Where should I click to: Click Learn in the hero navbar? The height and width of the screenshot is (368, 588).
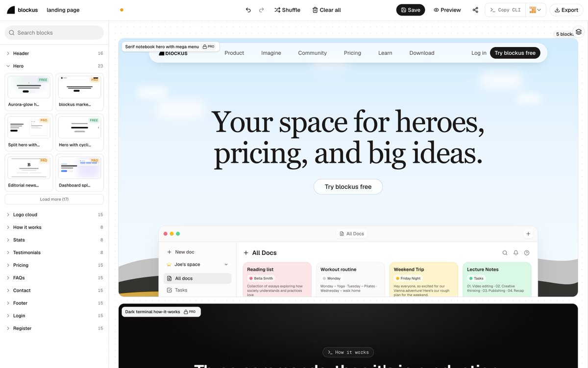pos(385,53)
